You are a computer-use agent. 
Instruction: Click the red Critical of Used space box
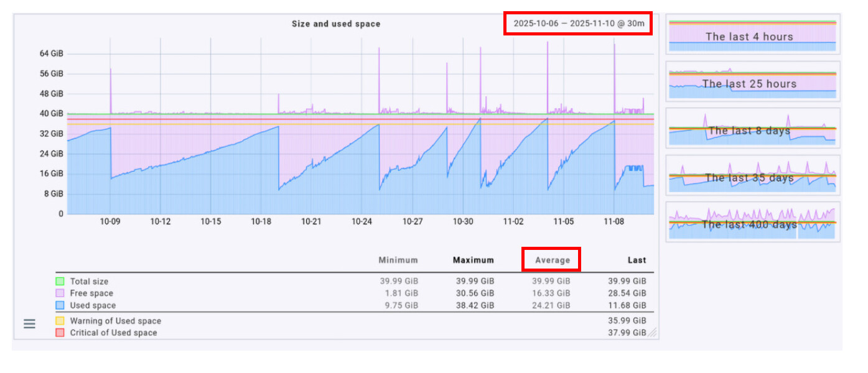pos(60,333)
